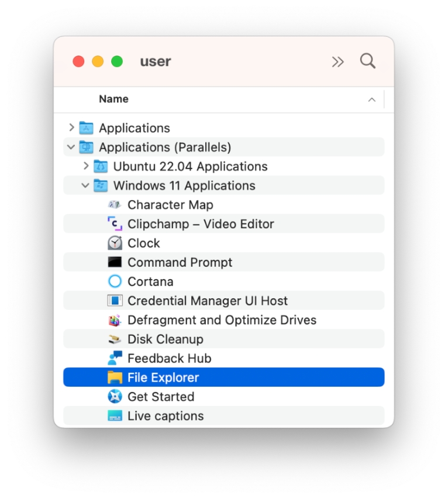
Task: Expand the Applications folder
Action: click(71, 128)
